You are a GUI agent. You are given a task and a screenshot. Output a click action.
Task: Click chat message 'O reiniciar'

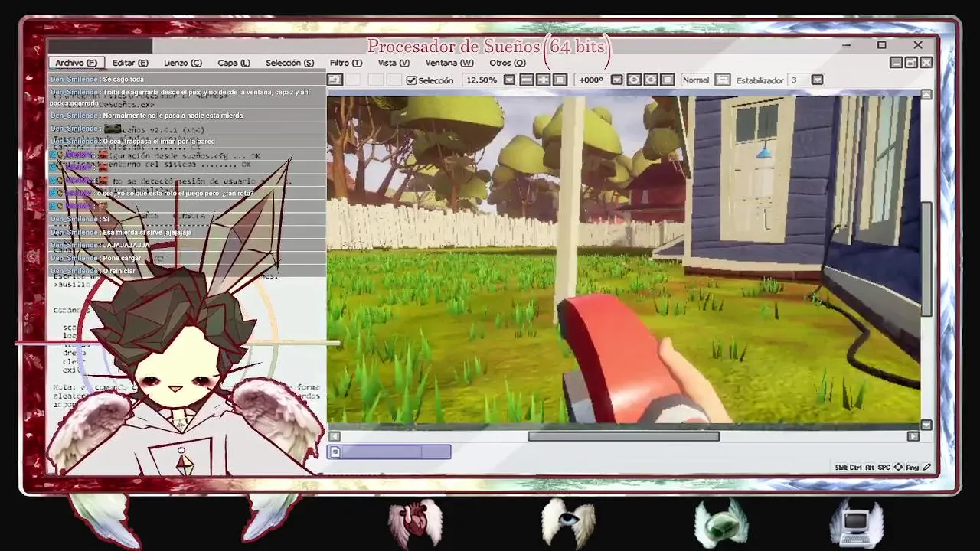(x=119, y=272)
